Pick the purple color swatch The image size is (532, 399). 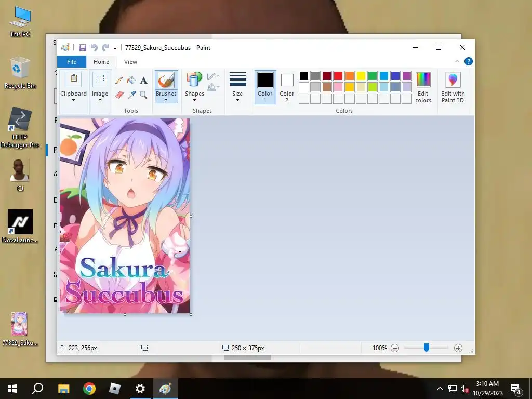(407, 76)
